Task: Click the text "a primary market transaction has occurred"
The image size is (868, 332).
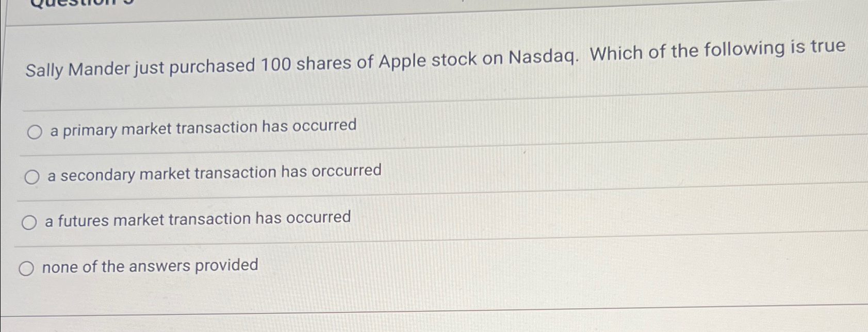Action: 201,126
